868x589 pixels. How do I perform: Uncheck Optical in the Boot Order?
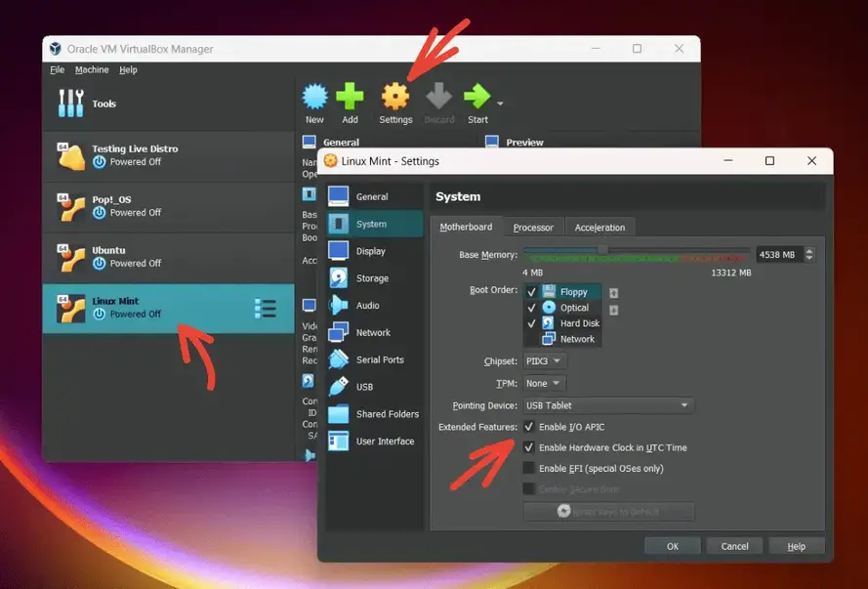[x=531, y=308]
